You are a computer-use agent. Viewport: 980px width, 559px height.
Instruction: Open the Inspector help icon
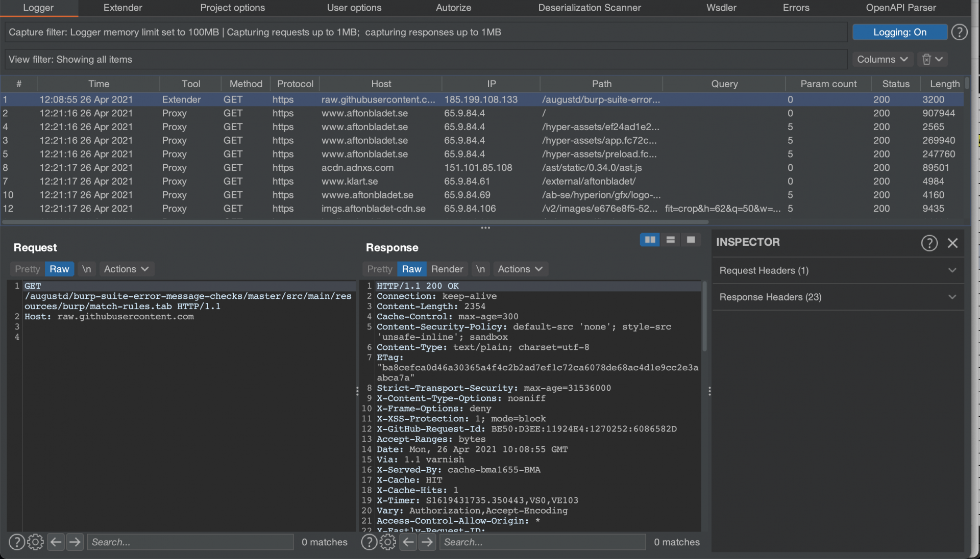(x=929, y=243)
